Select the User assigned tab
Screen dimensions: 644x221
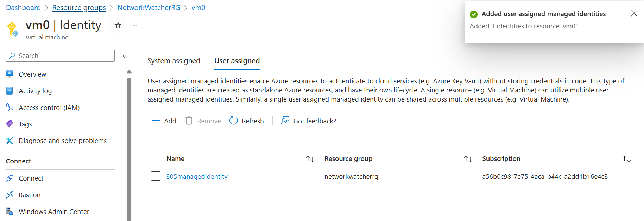[237, 61]
